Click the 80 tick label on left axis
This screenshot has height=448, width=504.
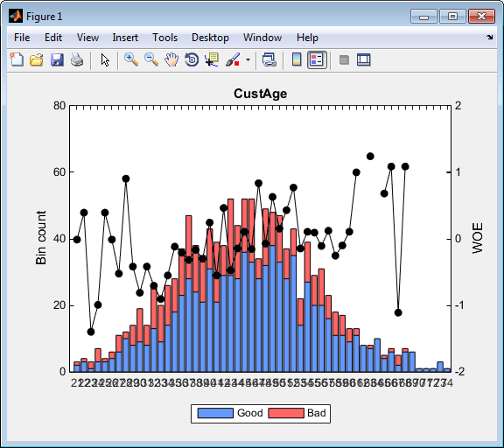point(59,106)
